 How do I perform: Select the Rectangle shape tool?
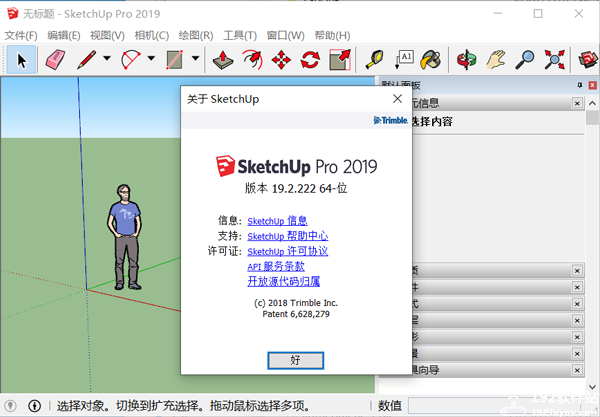175,60
